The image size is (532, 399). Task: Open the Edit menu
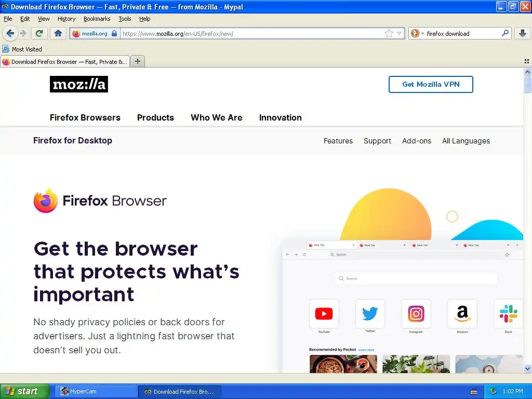[x=25, y=19]
